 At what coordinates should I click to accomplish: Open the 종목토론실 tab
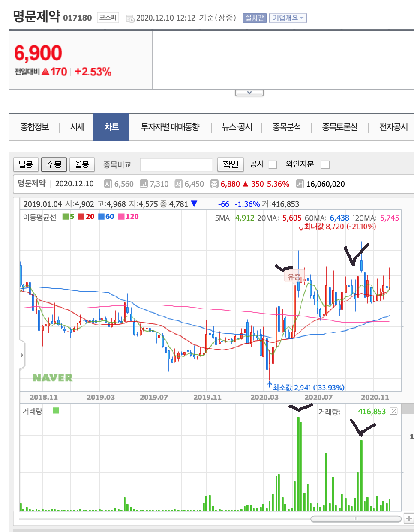pos(340,127)
